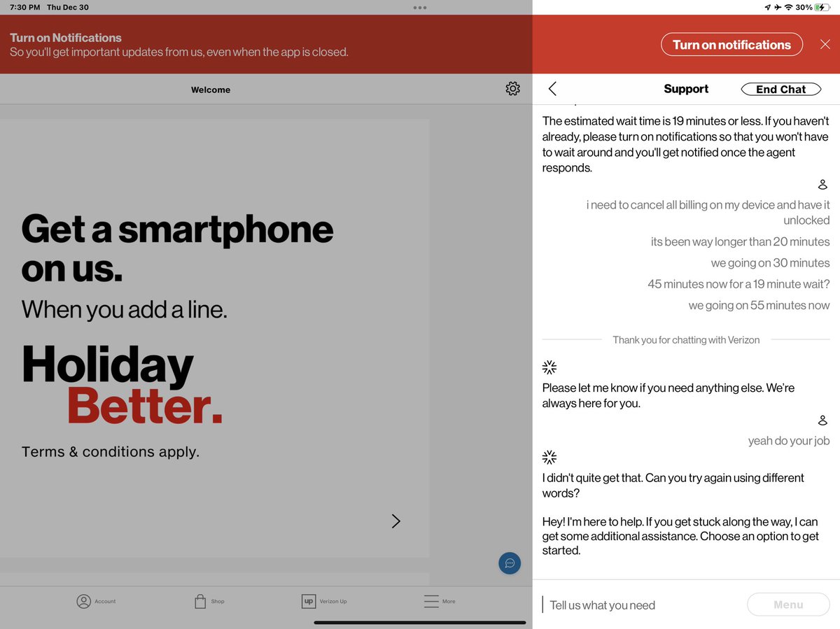
Task: Open the Verizon Up icon
Action: click(x=308, y=601)
